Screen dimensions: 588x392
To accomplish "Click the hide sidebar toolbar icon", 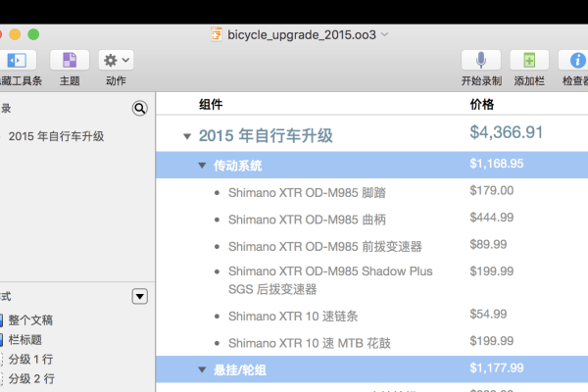I will (x=18, y=60).
